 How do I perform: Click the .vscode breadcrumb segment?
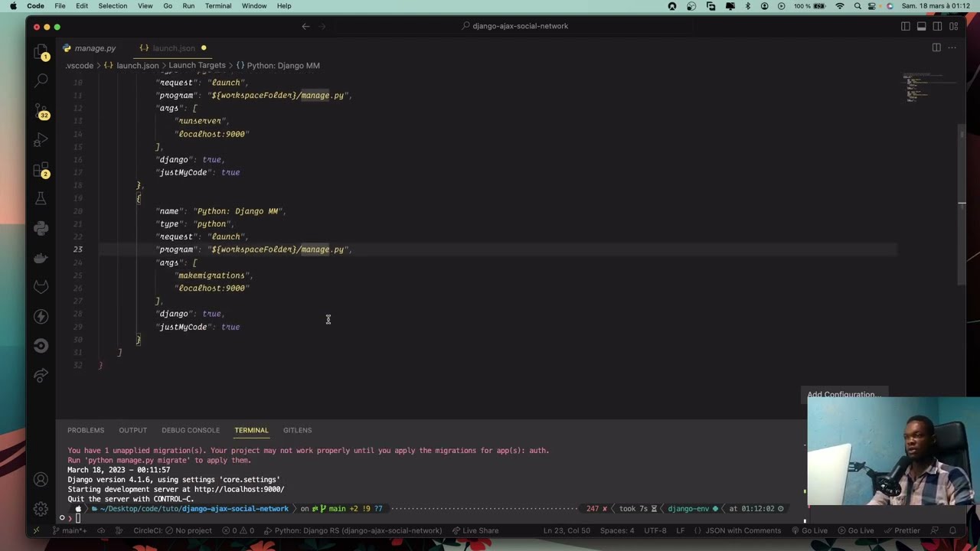pyautogui.click(x=79, y=66)
